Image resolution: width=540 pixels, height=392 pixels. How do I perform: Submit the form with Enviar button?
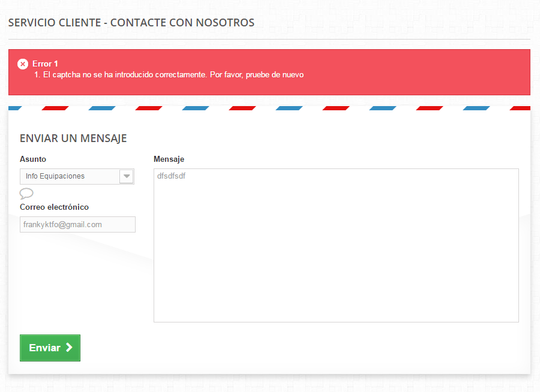tap(50, 348)
